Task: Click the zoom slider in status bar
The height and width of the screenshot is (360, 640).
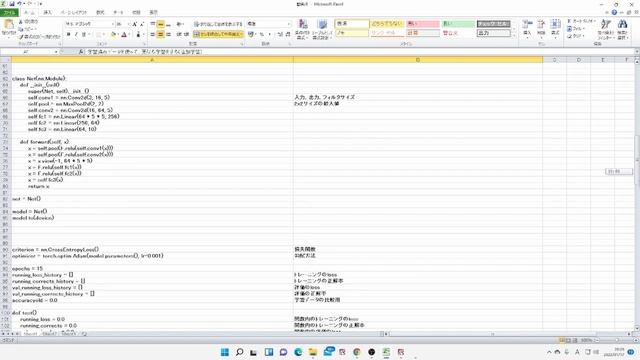Action: click(x=617, y=340)
